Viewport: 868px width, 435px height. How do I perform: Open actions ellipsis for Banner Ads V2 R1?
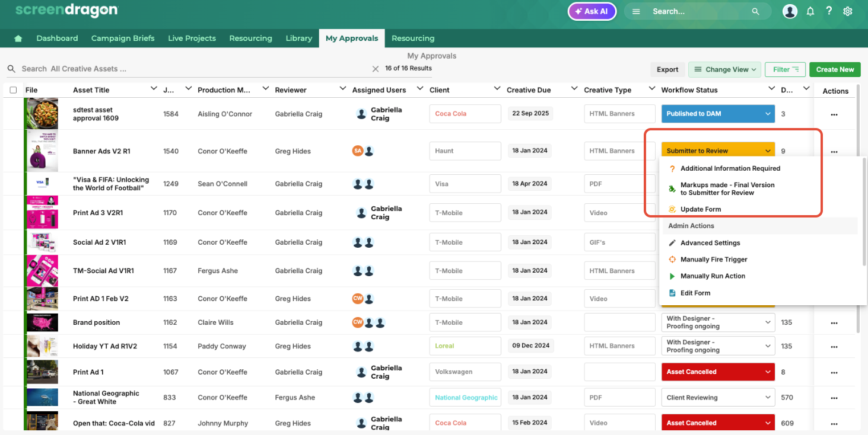(x=834, y=152)
